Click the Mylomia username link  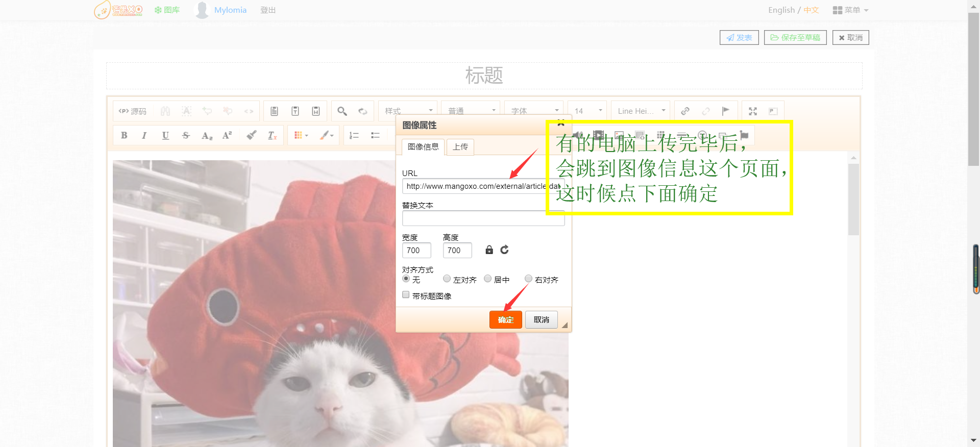tap(230, 10)
